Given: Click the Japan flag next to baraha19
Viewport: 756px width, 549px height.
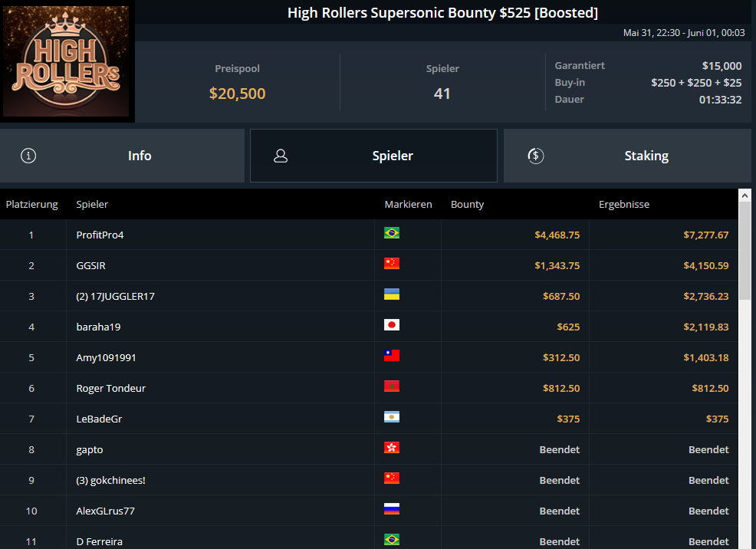Looking at the screenshot, I should [x=392, y=325].
